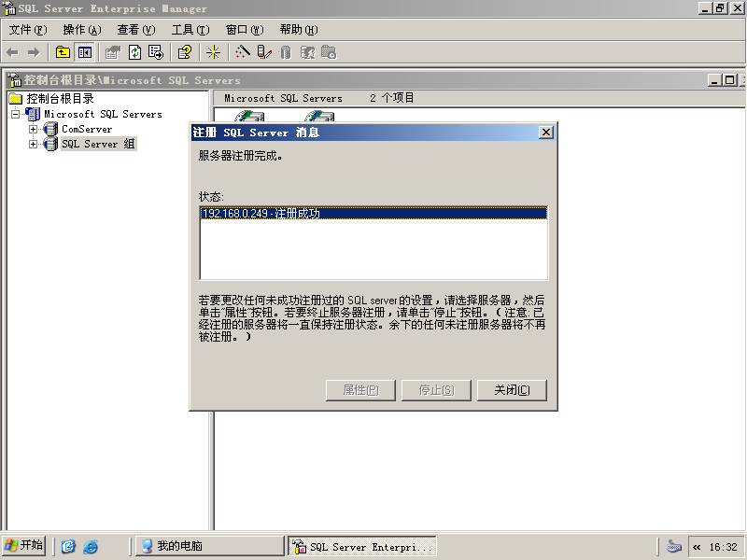747x560 pixels.
Task: Click SQL Server Enterprise Manager taskbar button
Action: point(362,546)
